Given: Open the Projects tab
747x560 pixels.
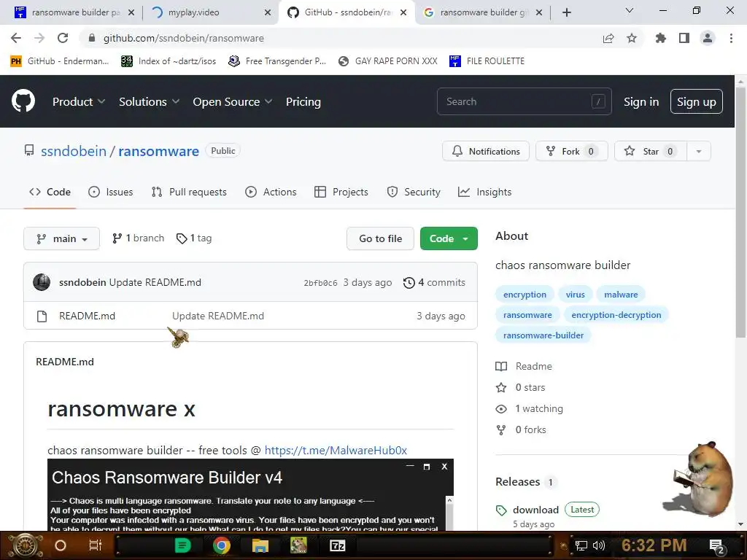Looking at the screenshot, I should click(341, 192).
